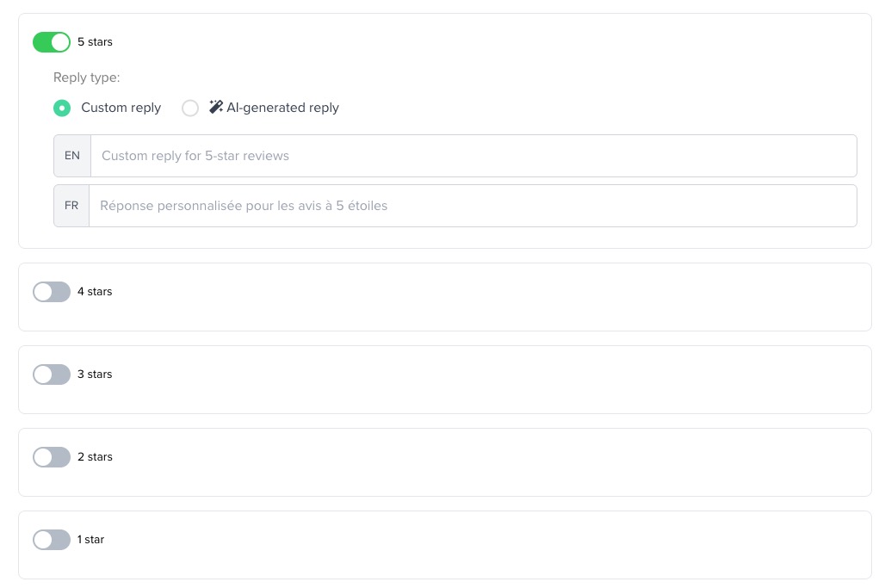Click the "Reply type:" heading
Screen dimensions: 885x588
pyautogui.click(x=87, y=77)
